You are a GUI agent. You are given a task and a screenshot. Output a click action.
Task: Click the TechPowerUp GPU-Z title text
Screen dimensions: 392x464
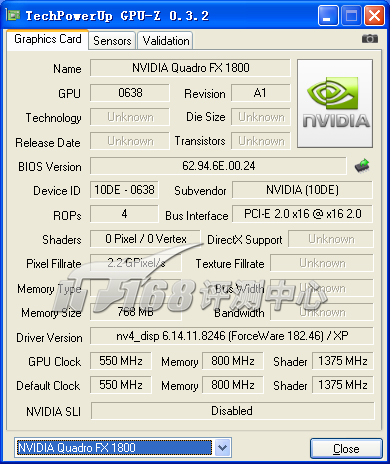pos(117,16)
